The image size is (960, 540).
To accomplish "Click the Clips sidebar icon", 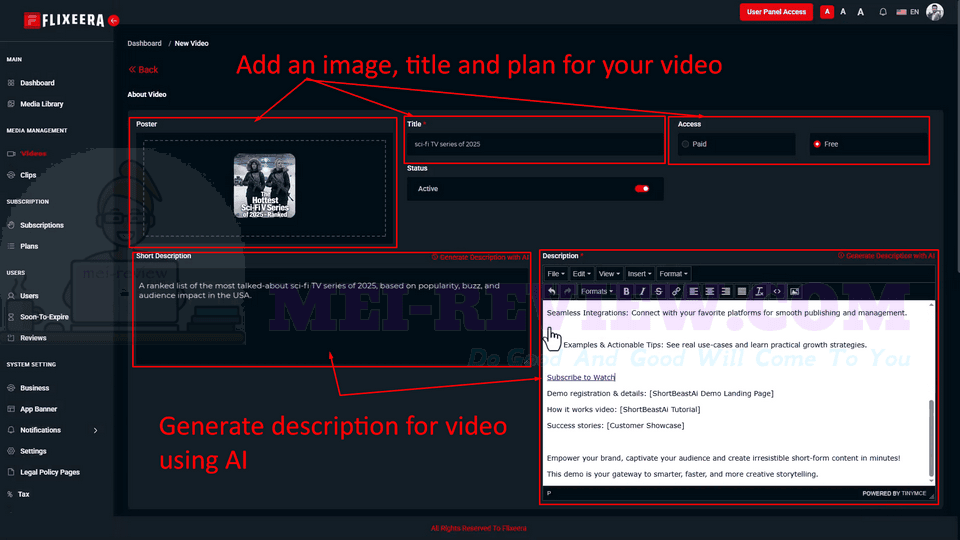I will pos(11,175).
